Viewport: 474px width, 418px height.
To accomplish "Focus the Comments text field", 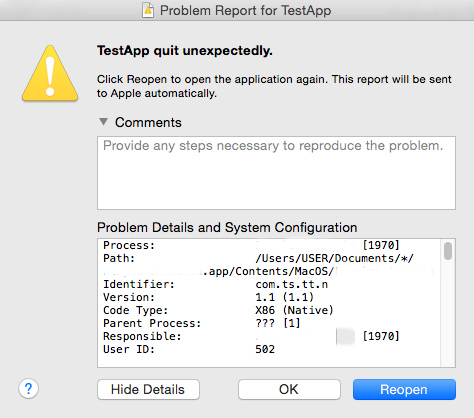I will (276, 173).
